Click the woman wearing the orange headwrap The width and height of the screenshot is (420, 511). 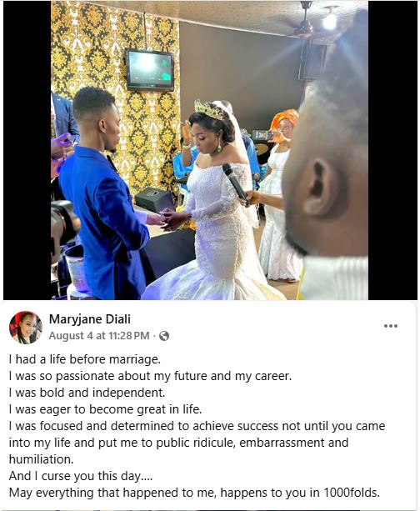279,196
